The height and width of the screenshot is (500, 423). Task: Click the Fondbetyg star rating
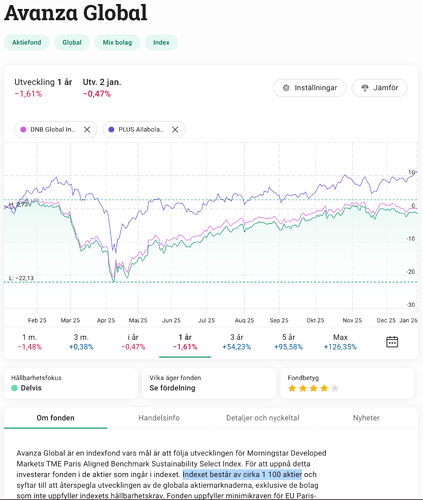[313, 388]
